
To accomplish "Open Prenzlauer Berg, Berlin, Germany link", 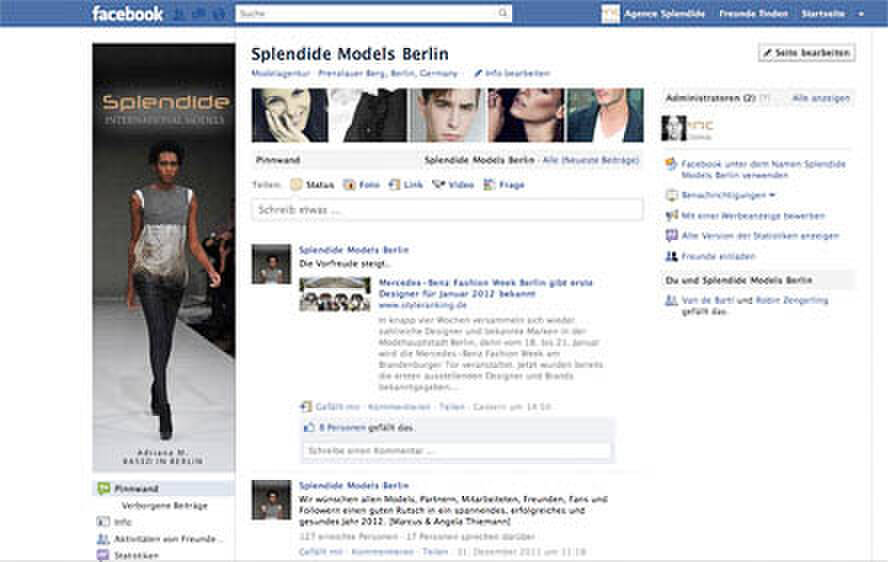I will pos(388,73).
